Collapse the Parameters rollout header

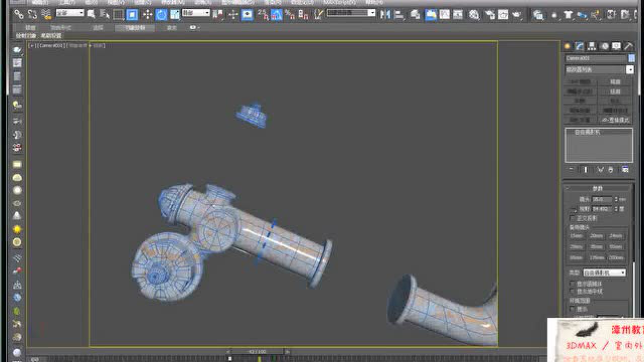(597, 189)
